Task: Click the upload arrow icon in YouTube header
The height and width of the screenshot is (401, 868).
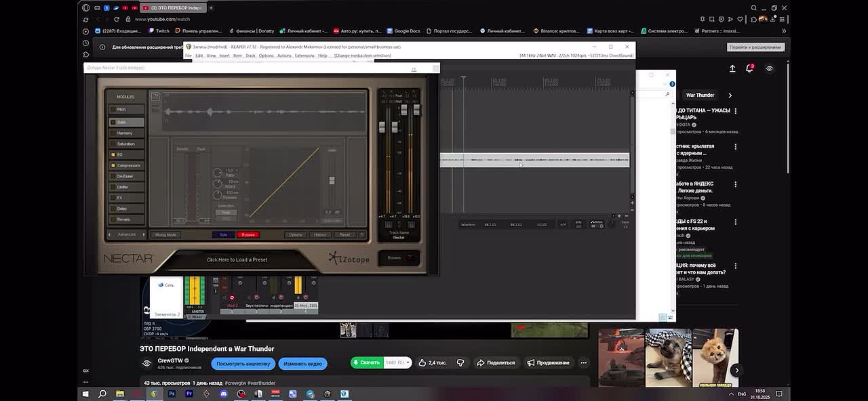Action: point(732,68)
